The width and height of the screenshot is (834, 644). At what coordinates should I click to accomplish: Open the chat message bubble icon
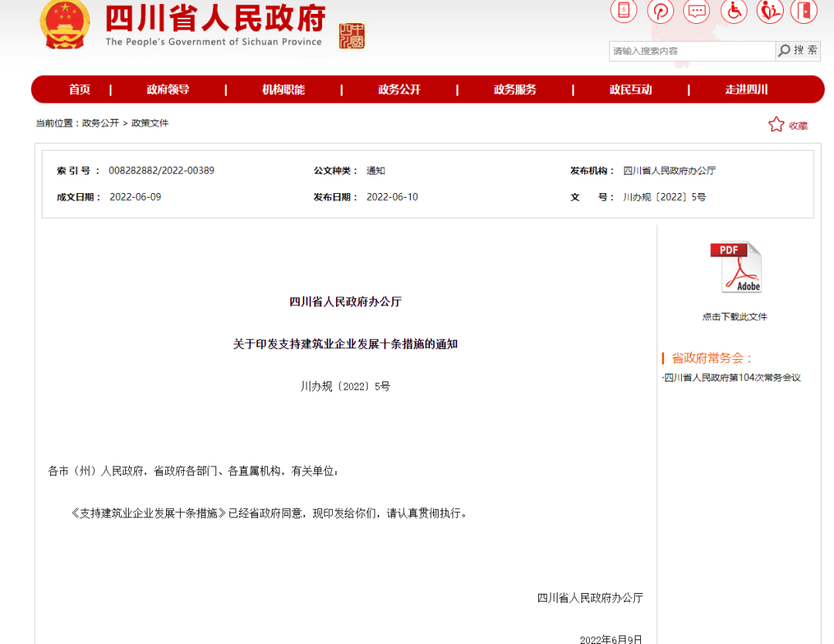click(697, 10)
